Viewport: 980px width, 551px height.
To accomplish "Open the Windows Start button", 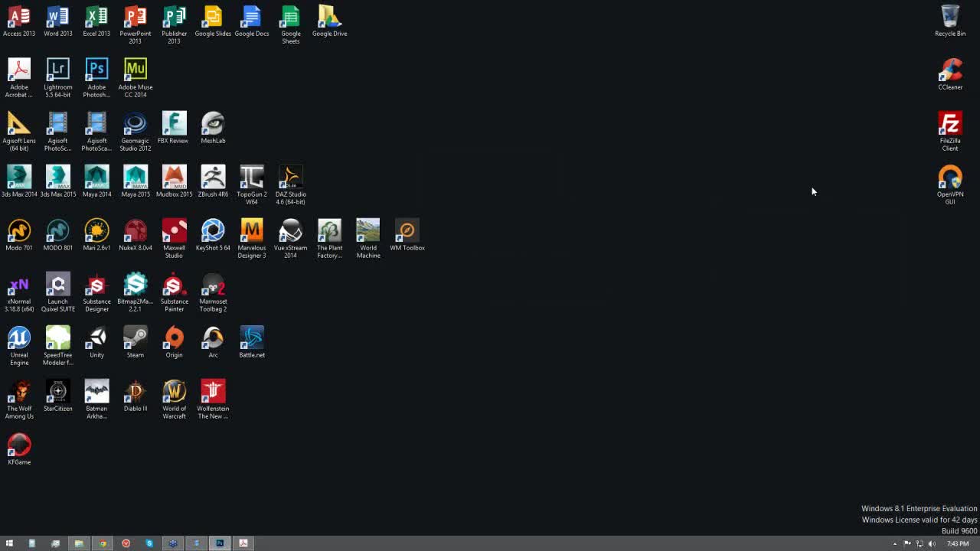I will point(9,543).
